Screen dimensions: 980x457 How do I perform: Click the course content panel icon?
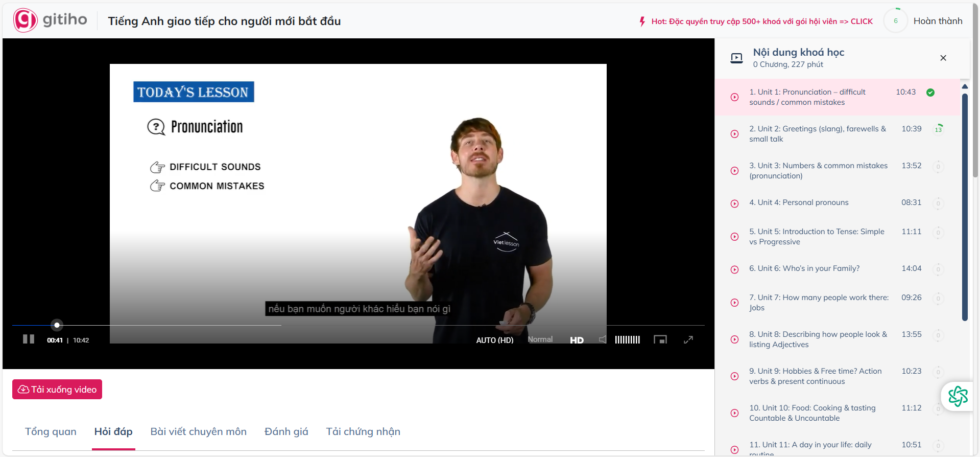[736, 58]
